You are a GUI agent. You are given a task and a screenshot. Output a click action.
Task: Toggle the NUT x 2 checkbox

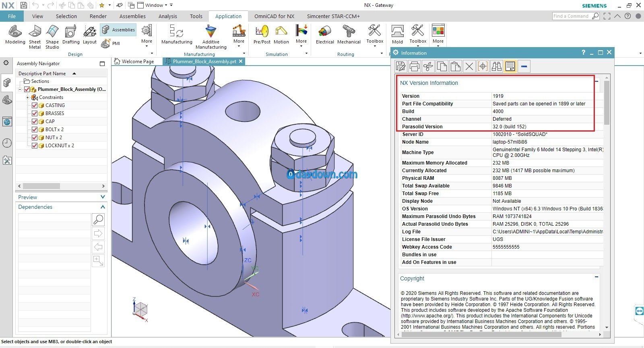35,138
